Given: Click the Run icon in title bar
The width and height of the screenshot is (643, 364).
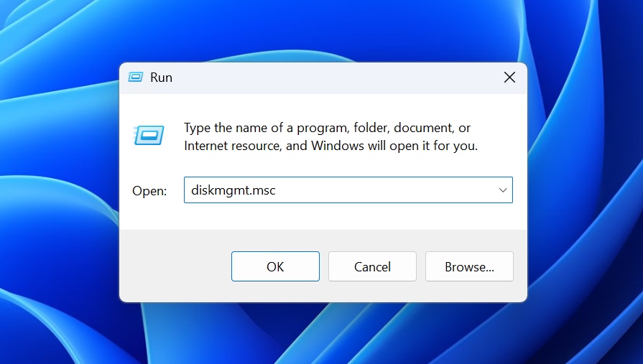Looking at the screenshot, I should tap(135, 77).
